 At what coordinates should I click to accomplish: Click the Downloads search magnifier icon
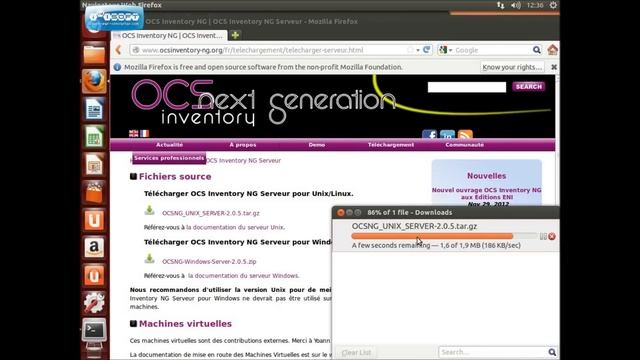552,352
